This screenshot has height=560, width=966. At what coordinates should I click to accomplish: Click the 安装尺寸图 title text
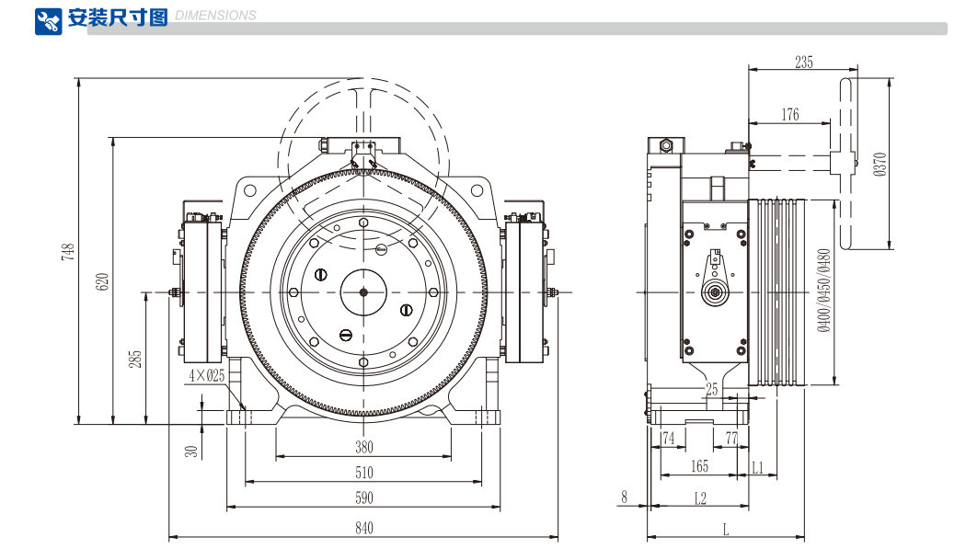click(x=118, y=18)
